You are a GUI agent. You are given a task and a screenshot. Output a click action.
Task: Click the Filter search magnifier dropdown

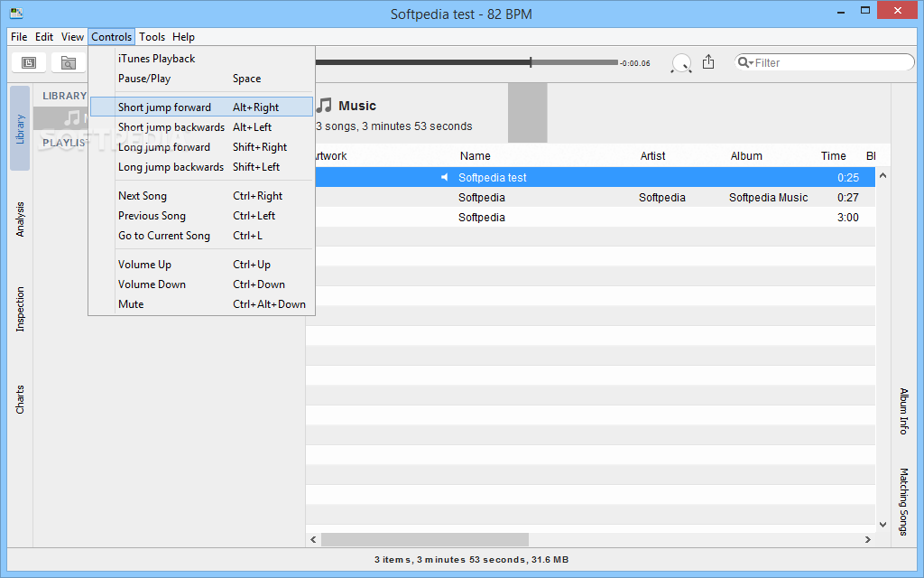tap(745, 62)
